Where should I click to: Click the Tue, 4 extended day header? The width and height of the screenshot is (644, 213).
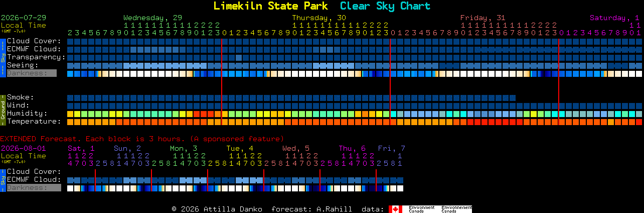pos(240,148)
